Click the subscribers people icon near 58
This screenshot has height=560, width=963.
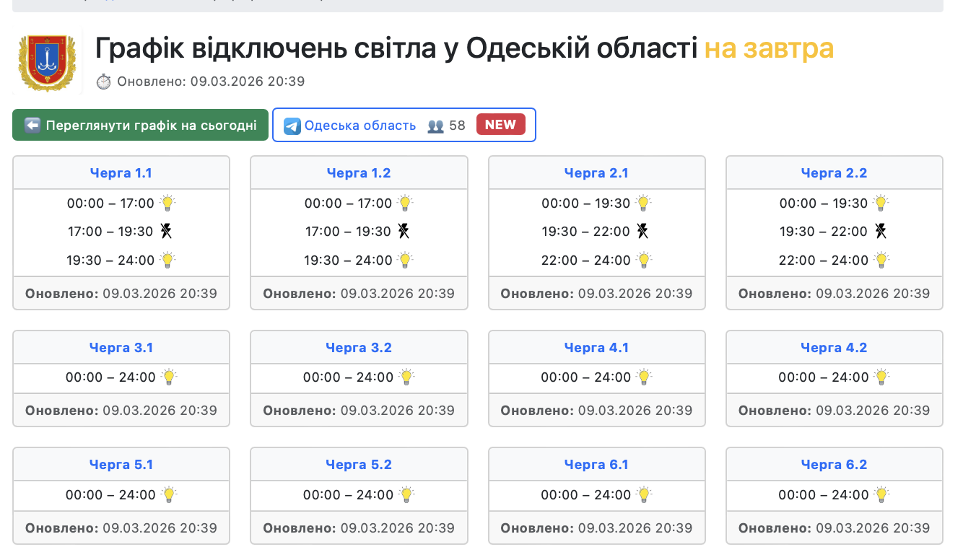click(x=435, y=126)
